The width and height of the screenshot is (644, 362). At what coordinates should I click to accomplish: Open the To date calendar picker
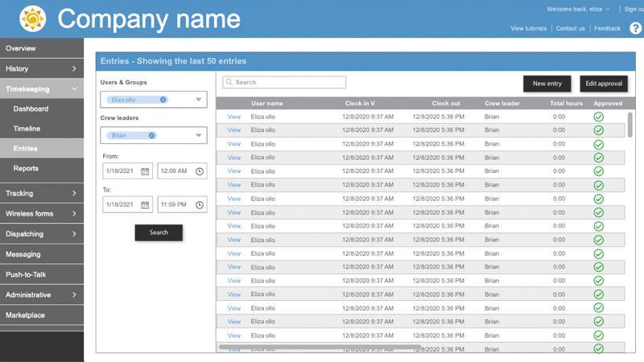coord(145,205)
